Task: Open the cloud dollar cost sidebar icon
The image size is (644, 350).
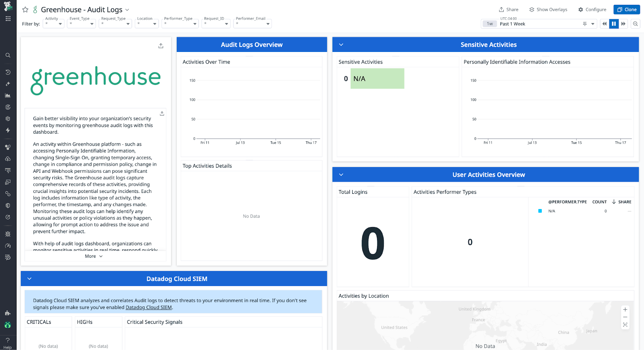Action: point(8,159)
